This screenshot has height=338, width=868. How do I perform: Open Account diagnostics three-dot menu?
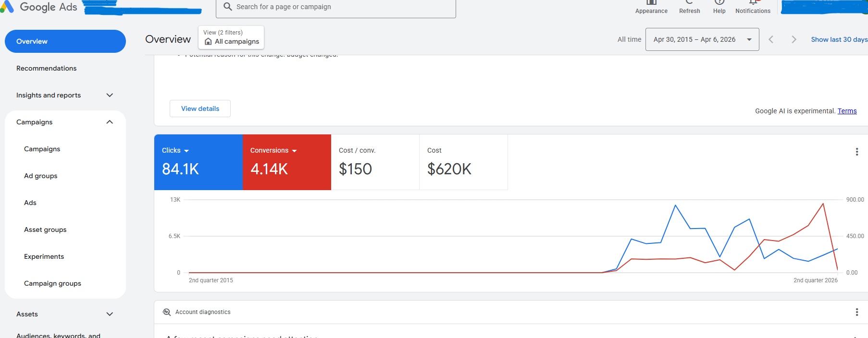click(x=857, y=312)
